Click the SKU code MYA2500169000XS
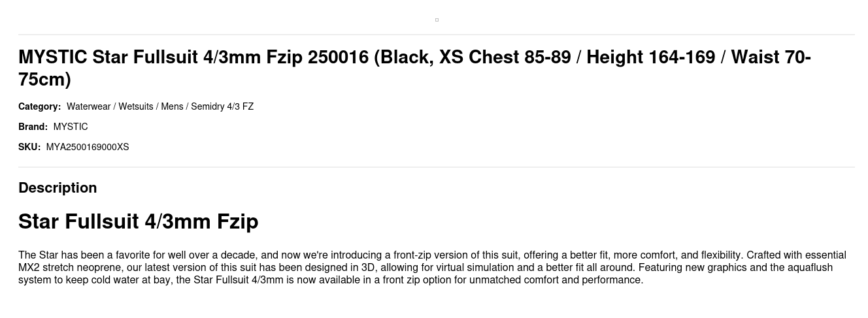This screenshot has height=318, width=868. point(88,147)
